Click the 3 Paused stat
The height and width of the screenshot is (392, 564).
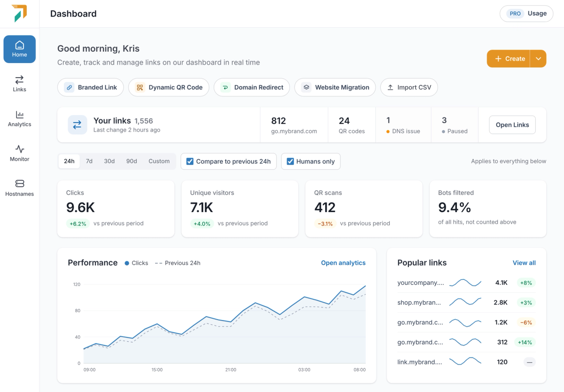[x=454, y=125]
